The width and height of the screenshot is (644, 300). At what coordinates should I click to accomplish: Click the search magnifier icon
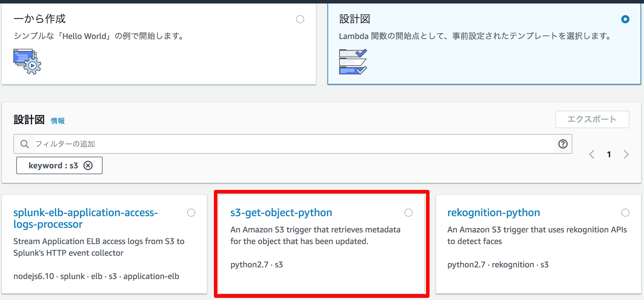pos(24,144)
